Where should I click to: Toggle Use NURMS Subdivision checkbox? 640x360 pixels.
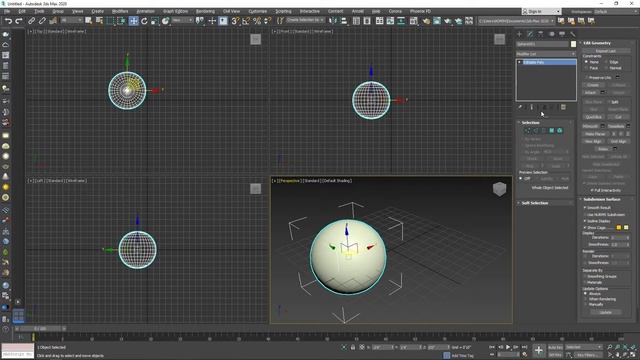(585, 215)
